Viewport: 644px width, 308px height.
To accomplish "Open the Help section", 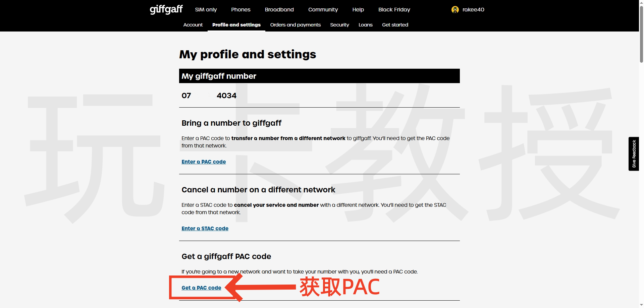I will tap(358, 9).
